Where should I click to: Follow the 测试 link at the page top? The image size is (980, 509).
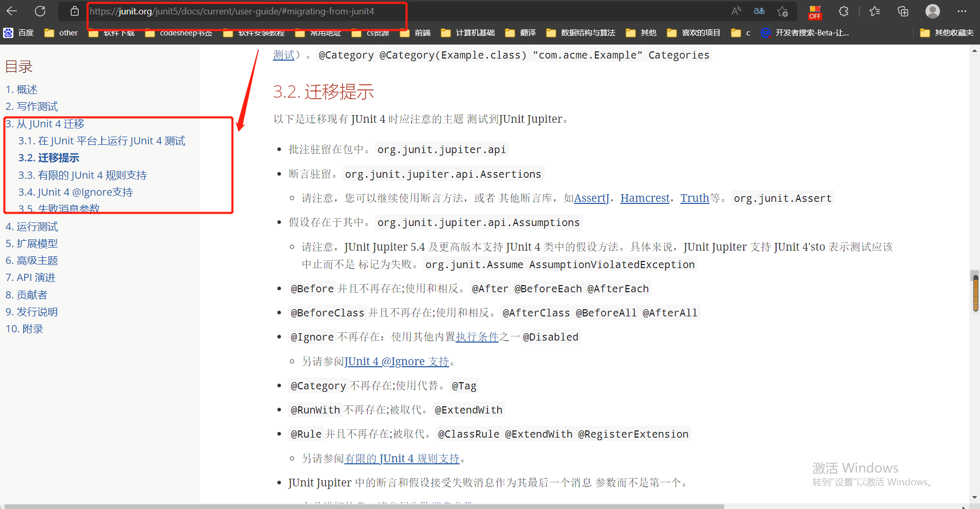pos(284,55)
